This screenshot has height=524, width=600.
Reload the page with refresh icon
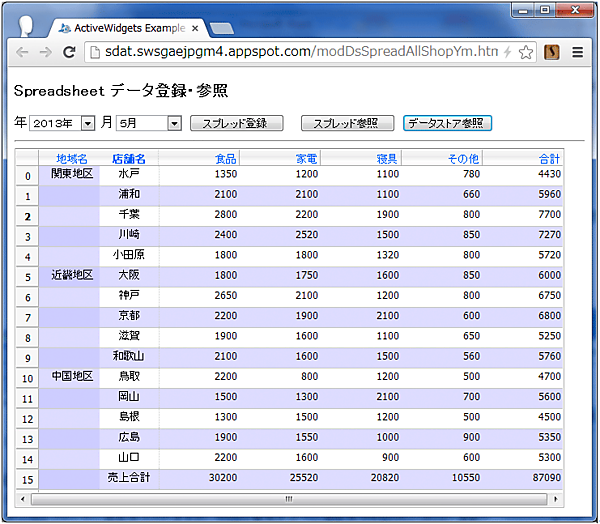pos(69,52)
